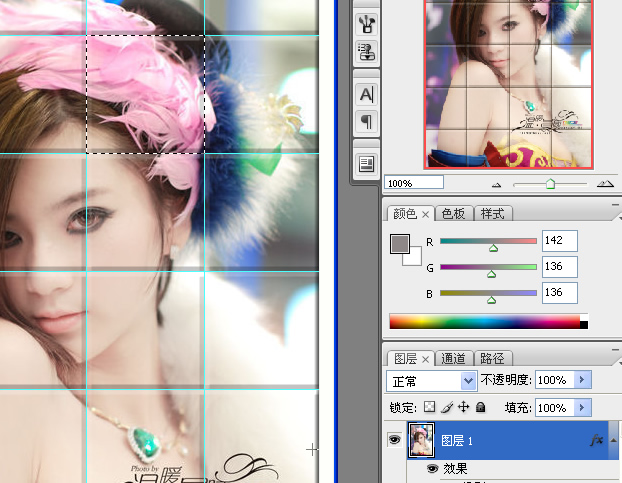Click the G channel color slider
The width and height of the screenshot is (622, 483).
click(488, 267)
